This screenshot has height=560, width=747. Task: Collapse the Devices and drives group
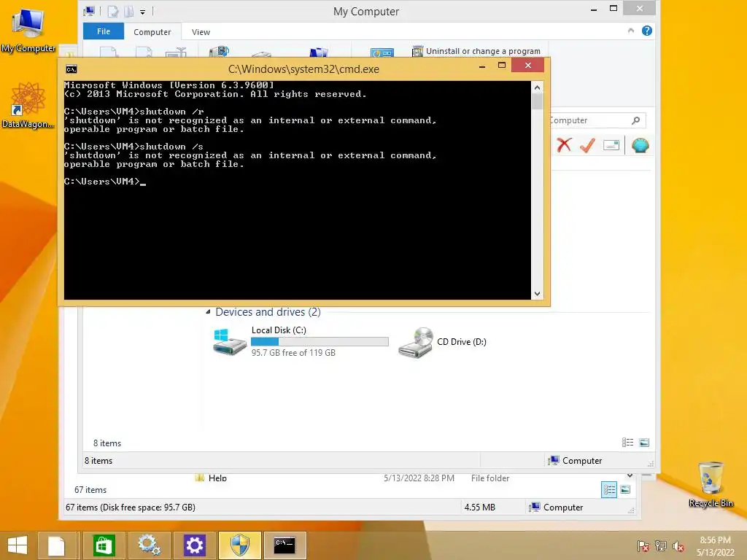point(208,312)
